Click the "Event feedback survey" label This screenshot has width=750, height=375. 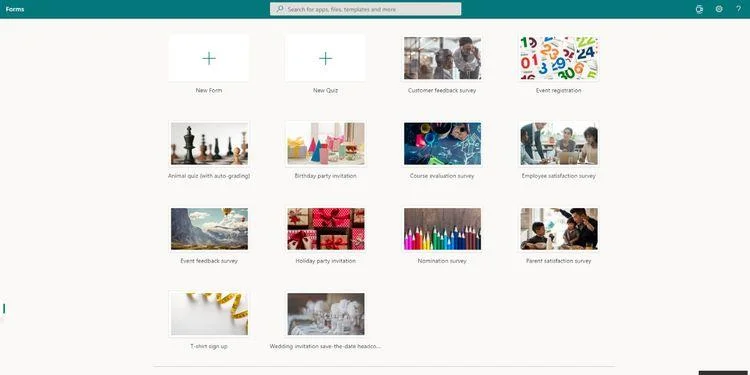pos(209,261)
